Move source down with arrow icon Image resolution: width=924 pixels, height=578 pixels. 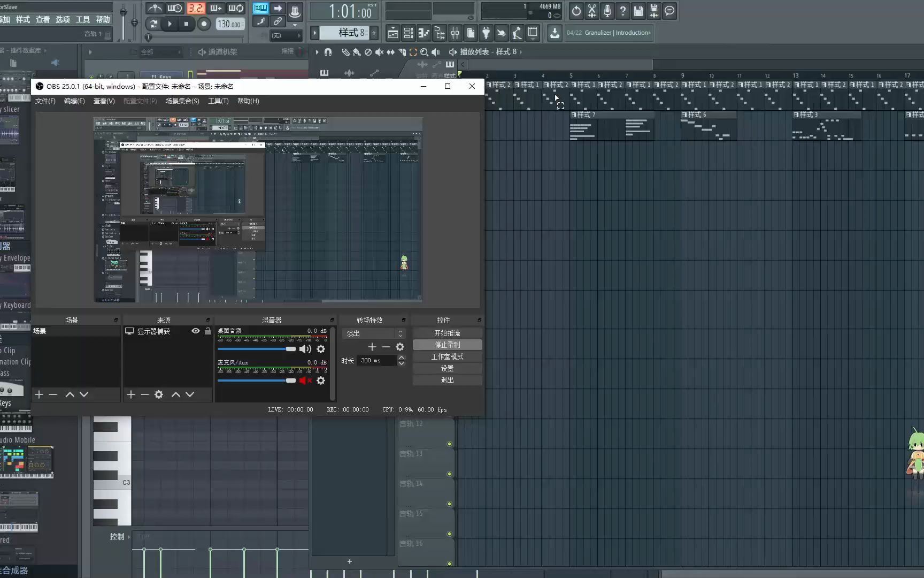(190, 394)
